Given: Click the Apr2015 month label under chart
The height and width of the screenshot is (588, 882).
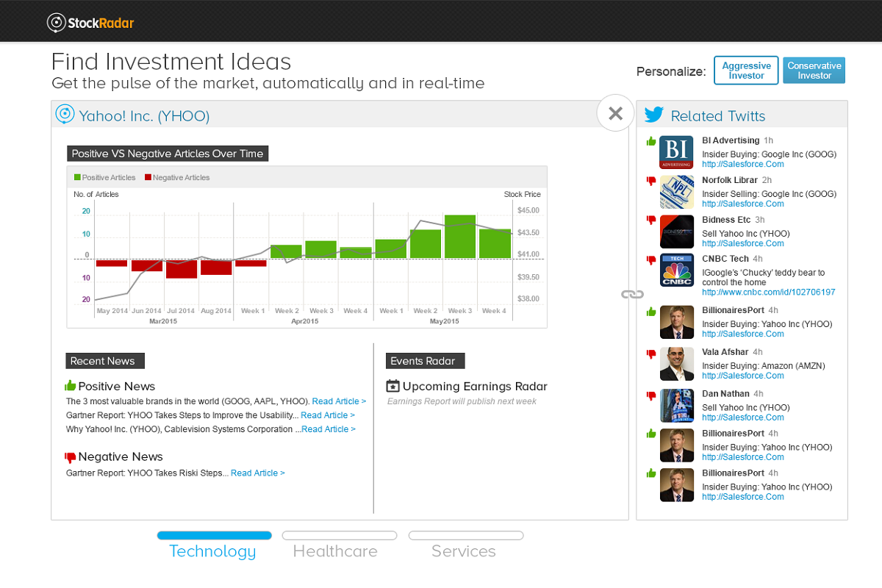Looking at the screenshot, I should pyautogui.click(x=305, y=321).
